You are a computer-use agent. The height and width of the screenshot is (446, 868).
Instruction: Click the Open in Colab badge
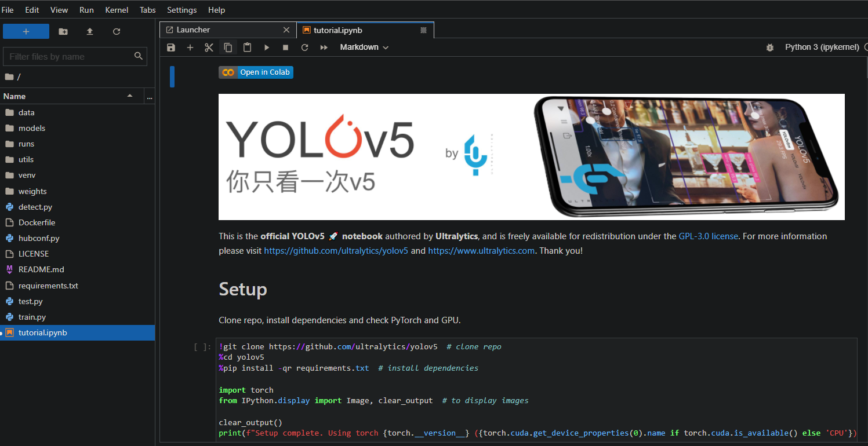(x=256, y=72)
